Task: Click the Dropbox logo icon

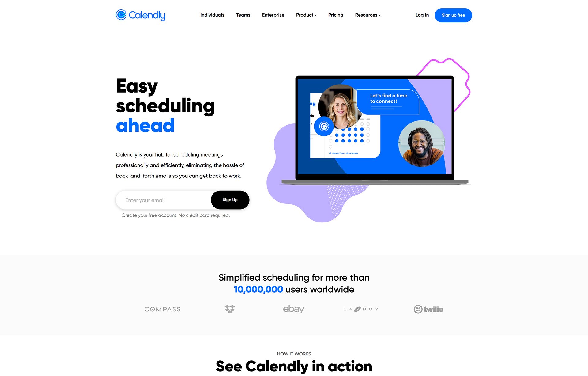Action: pyautogui.click(x=230, y=309)
